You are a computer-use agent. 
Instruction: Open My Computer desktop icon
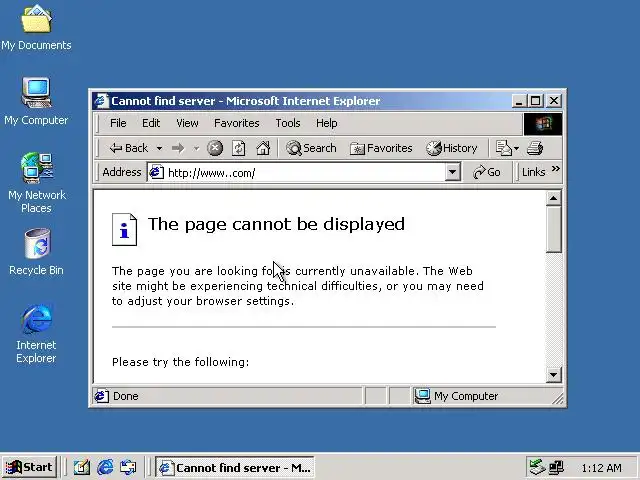pyautogui.click(x=36, y=101)
